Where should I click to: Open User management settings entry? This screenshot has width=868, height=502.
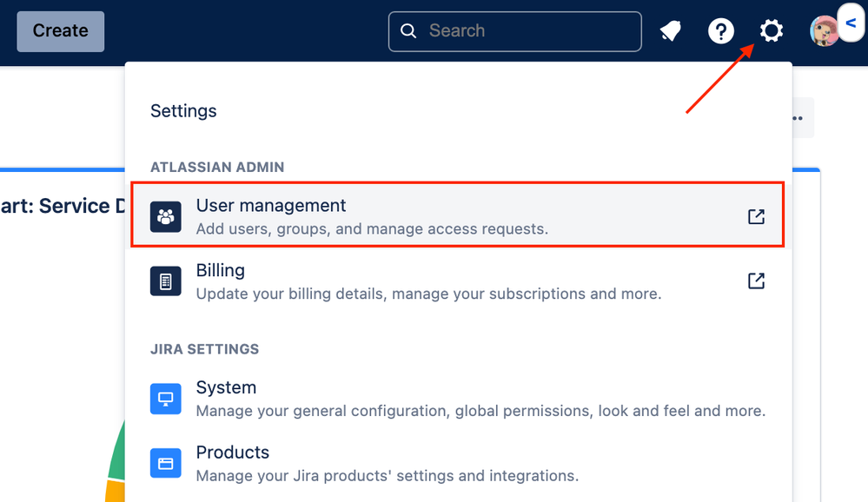click(458, 215)
